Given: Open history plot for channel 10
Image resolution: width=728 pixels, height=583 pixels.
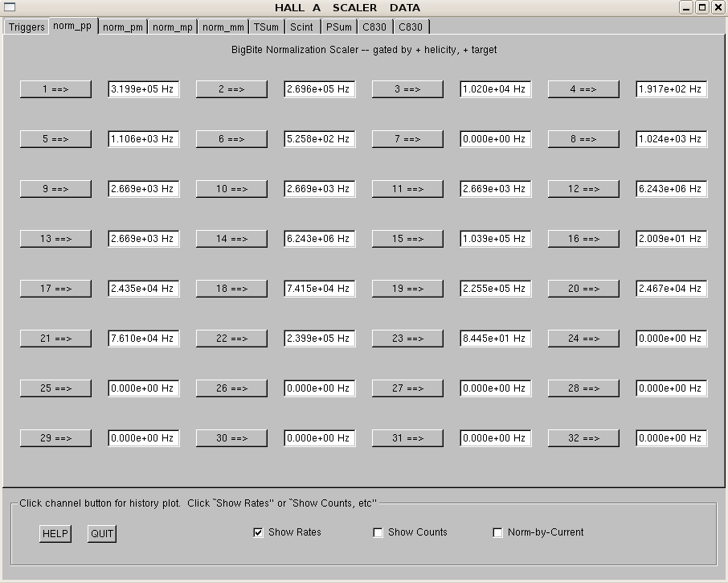Looking at the screenshot, I should click(231, 189).
